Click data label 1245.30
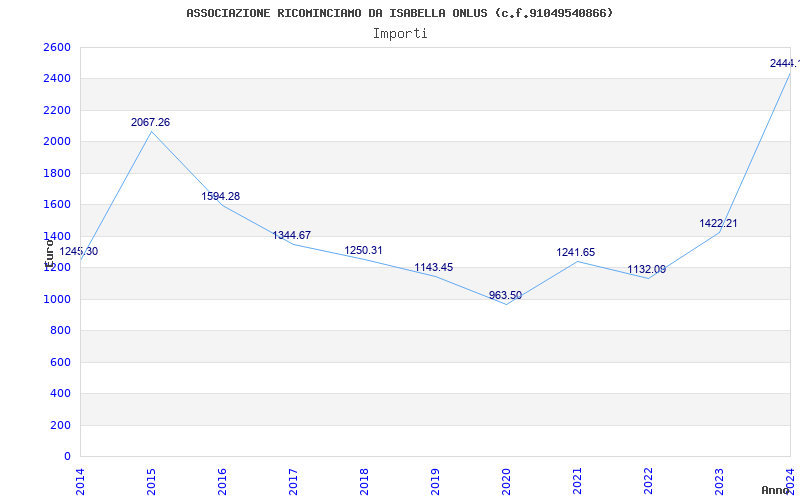Screen dimensions: 800x500 click(x=79, y=252)
